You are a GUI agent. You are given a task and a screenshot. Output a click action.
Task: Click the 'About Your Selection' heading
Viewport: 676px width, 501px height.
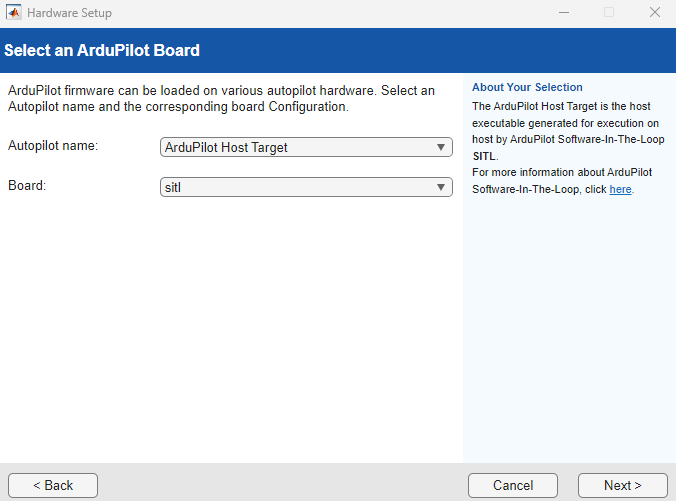tap(527, 87)
